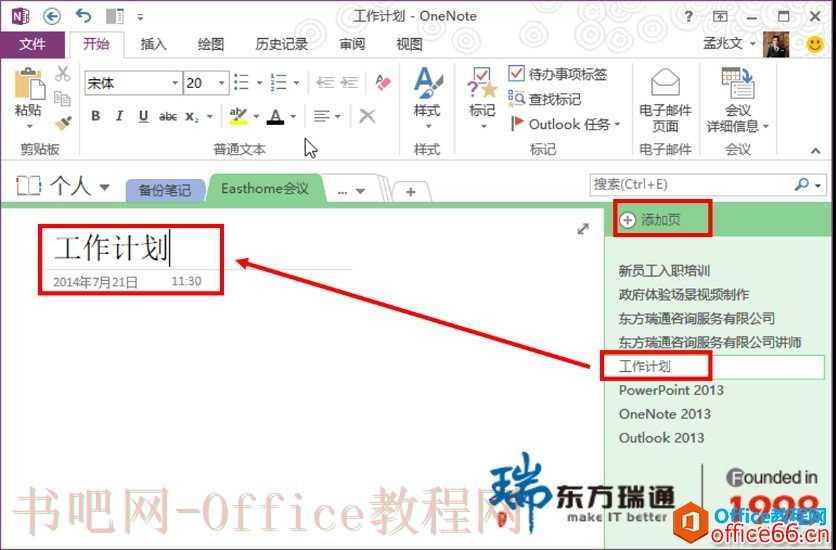Expand subscript options arrow
Viewport: 836px width, 550px height.
[x=210, y=116]
